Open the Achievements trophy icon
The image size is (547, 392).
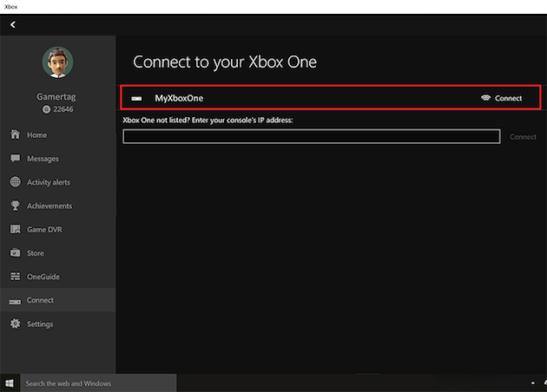point(15,206)
